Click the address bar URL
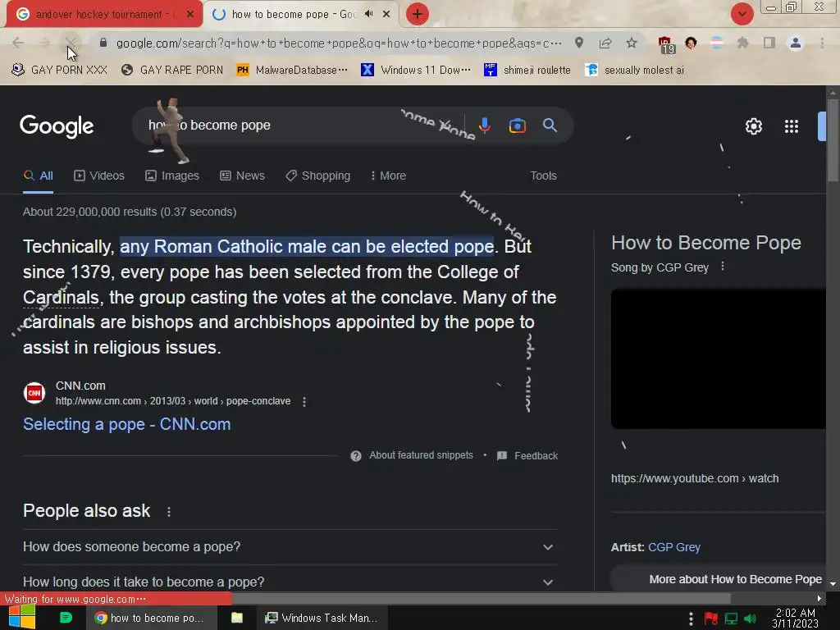 (339, 43)
